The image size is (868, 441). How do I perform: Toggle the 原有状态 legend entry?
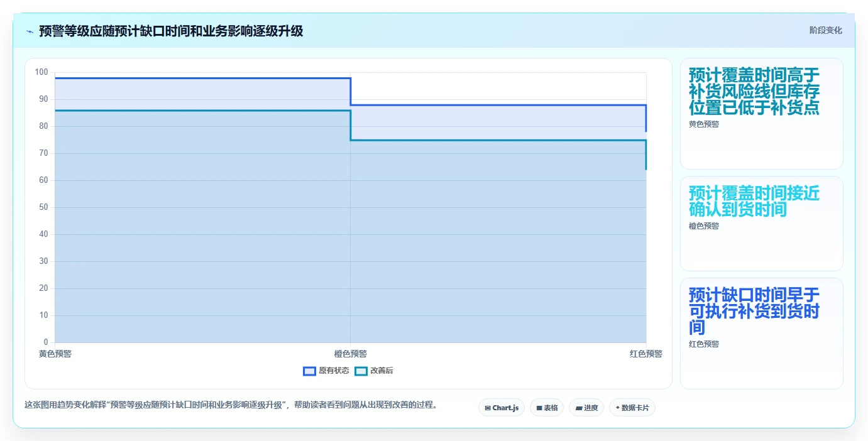[326, 371]
